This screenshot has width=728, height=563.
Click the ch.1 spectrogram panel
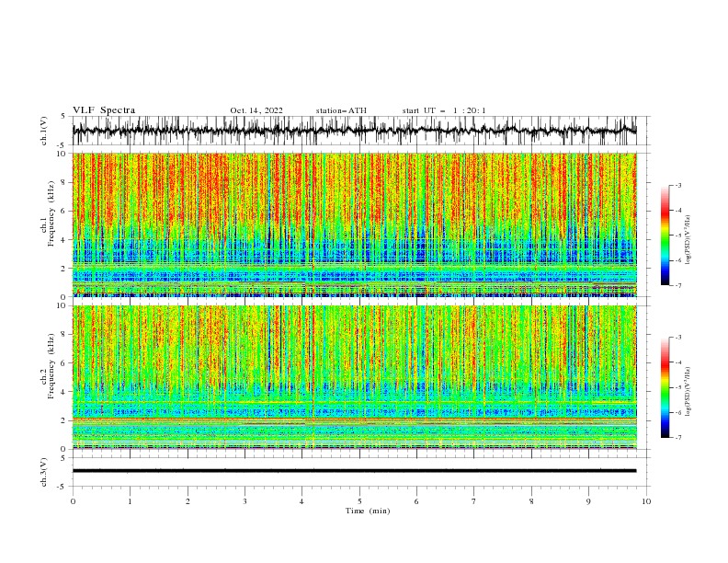coord(355,224)
